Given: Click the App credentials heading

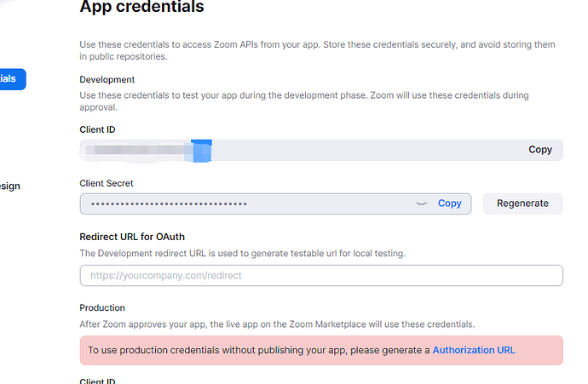Looking at the screenshot, I should click(141, 8).
